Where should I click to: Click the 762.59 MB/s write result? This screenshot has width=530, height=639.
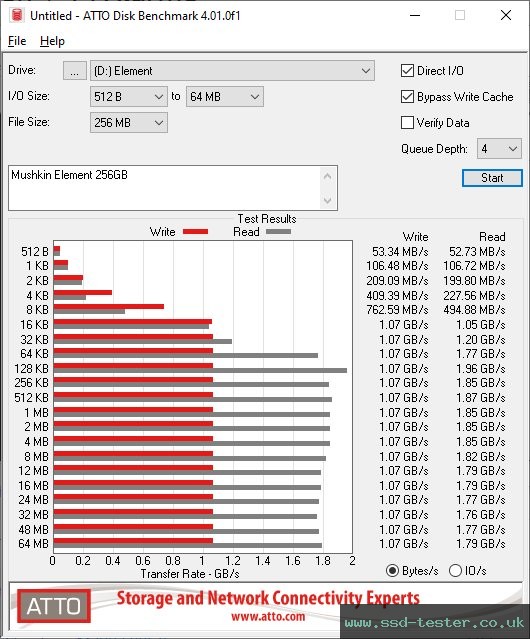point(397,310)
